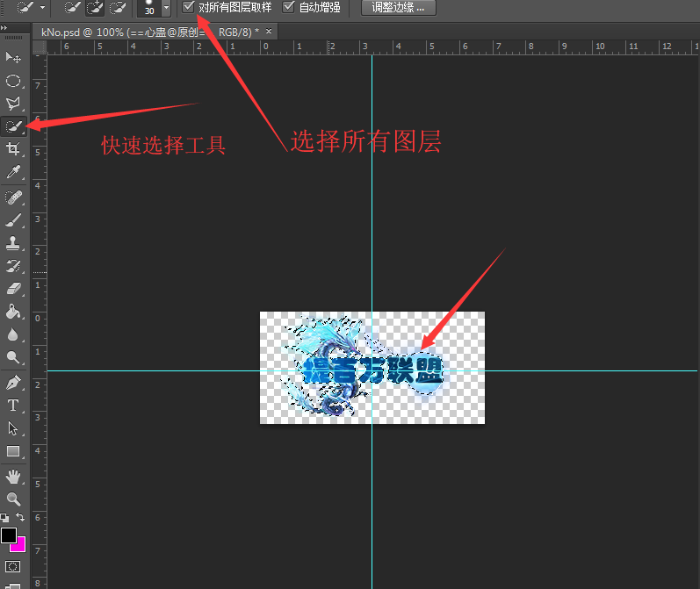Image resolution: width=700 pixels, height=589 pixels.
Task: Select the Pen tool
Action: [x=13, y=383]
